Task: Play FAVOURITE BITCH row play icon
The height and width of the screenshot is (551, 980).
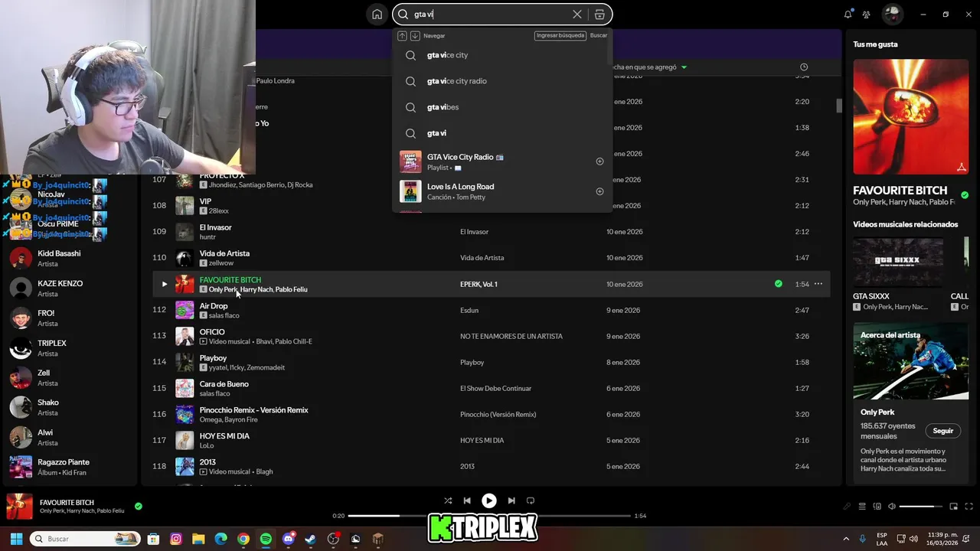Action: tap(164, 284)
